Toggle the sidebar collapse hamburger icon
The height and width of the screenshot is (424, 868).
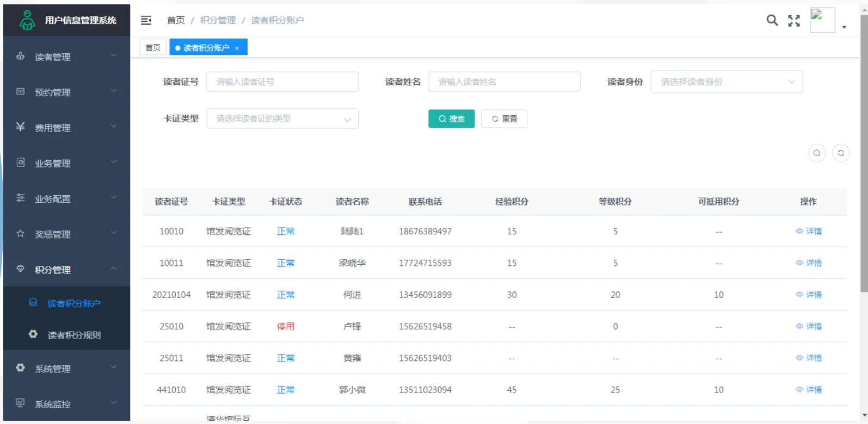[x=146, y=20]
